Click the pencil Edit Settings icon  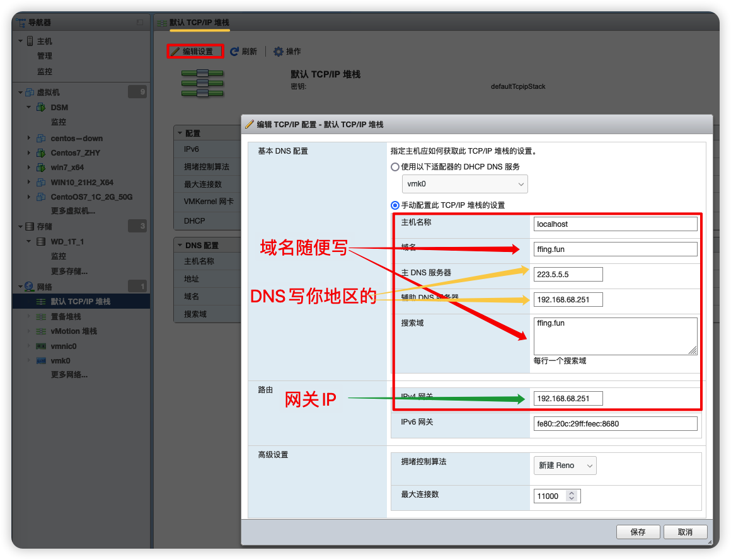pyautogui.click(x=175, y=52)
